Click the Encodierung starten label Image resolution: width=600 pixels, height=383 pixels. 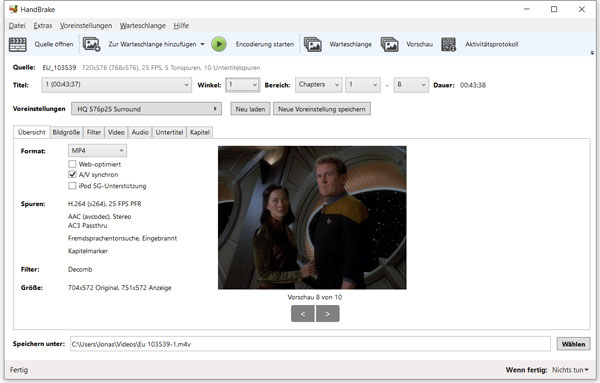tap(264, 44)
